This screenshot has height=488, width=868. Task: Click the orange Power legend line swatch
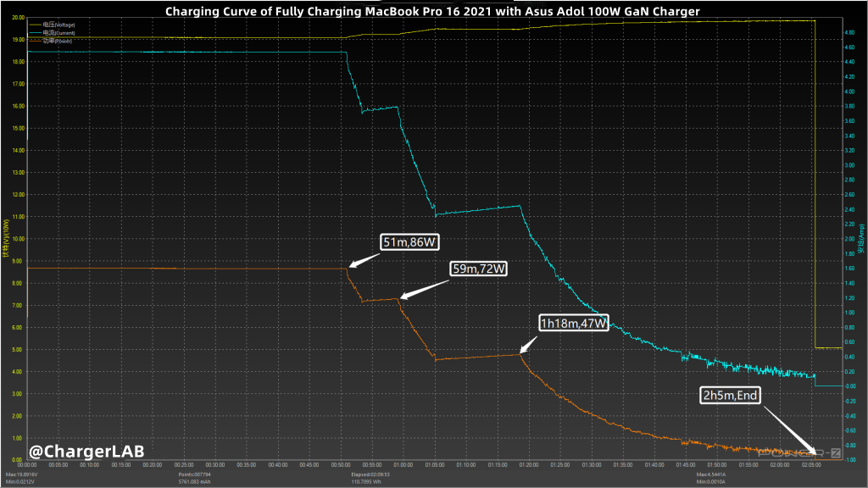click(x=36, y=41)
